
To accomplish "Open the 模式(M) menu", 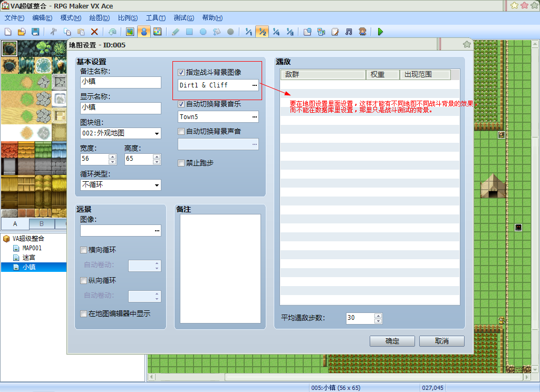I will [71, 18].
